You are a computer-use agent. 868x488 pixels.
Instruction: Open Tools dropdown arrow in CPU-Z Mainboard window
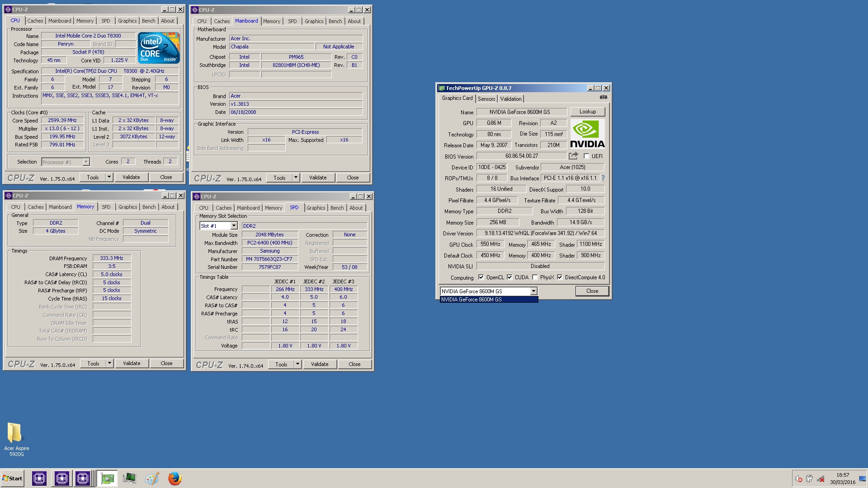[296, 178]
